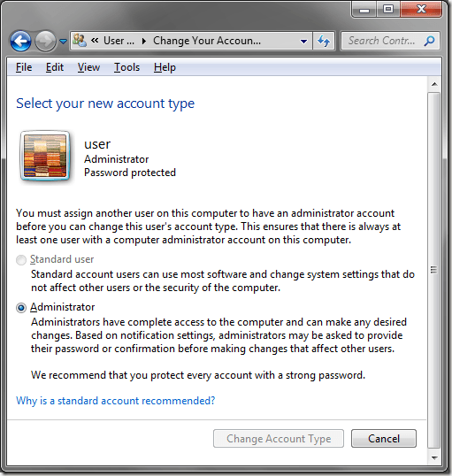The width and height of the screenshot is (452, 476).
Task: Minimize the window
Action: 364,10
